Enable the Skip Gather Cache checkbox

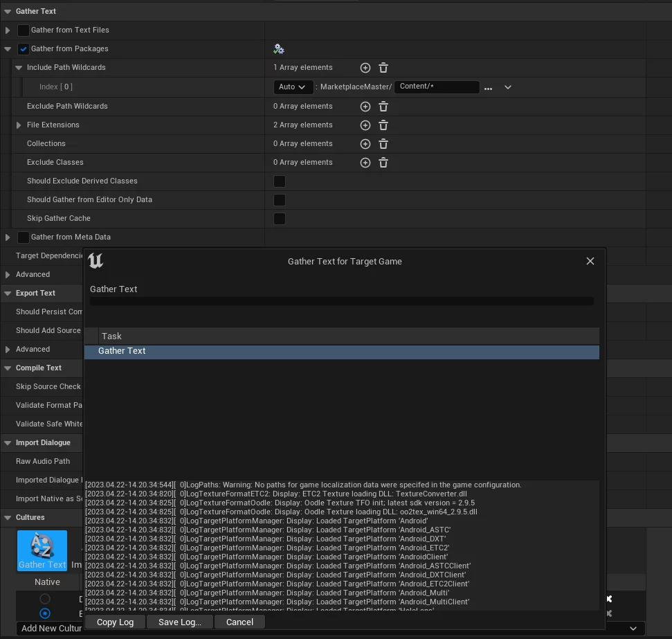(x=280, y=219)
